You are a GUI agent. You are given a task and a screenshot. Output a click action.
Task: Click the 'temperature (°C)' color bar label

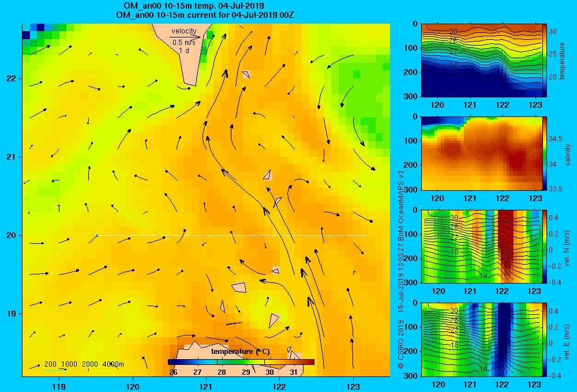(x=240, y=352)
